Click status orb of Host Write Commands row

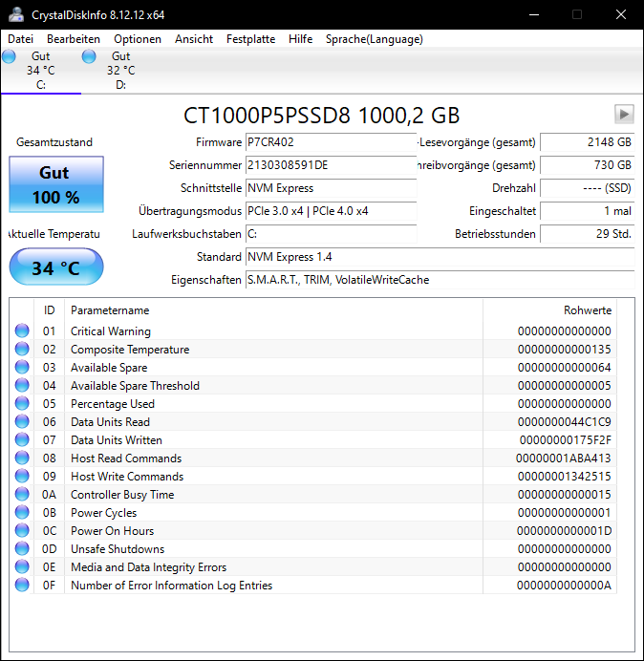[22, 476]
